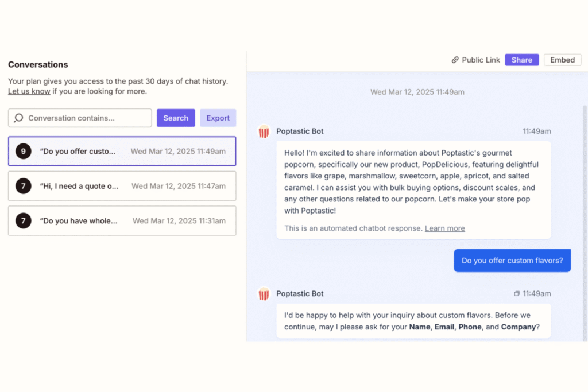588x392 pixels.
Task: Click the chat date header "Wed Mar 12, 2025 11:49am"
Action: pyautogui.click(x=417, y=92)
